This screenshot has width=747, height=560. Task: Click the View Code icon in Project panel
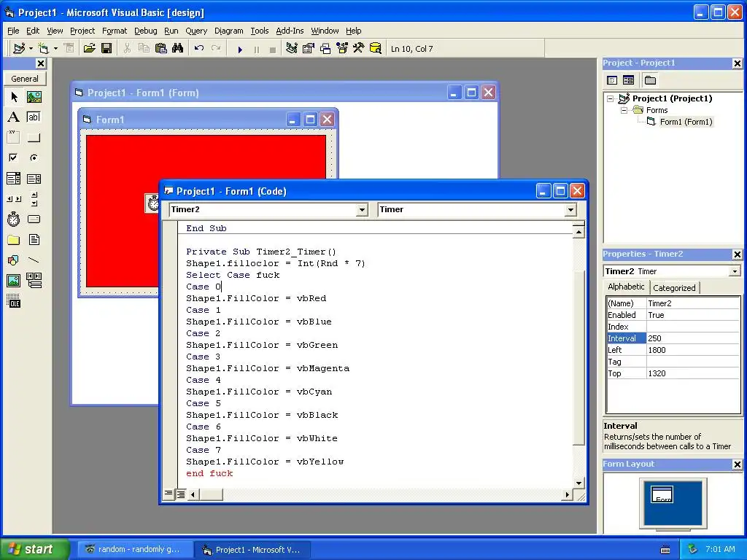pos(612,80)
